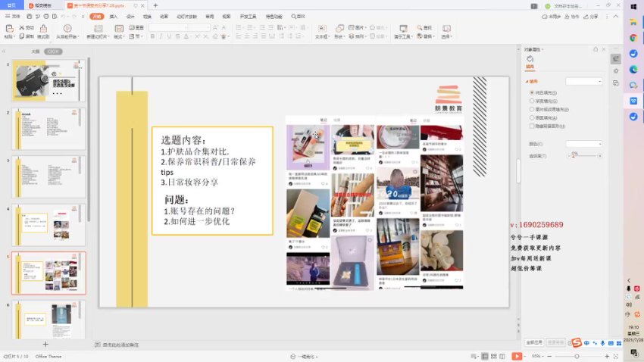
Task: Switch to the Design ribbon tab
Action: click(130, 16)
